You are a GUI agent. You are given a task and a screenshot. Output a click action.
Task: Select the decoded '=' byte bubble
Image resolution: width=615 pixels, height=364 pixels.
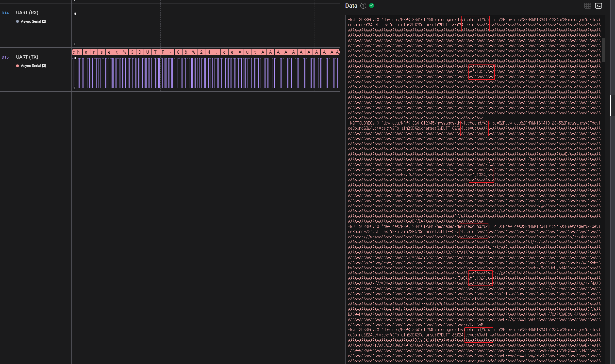tap(240, 52)
